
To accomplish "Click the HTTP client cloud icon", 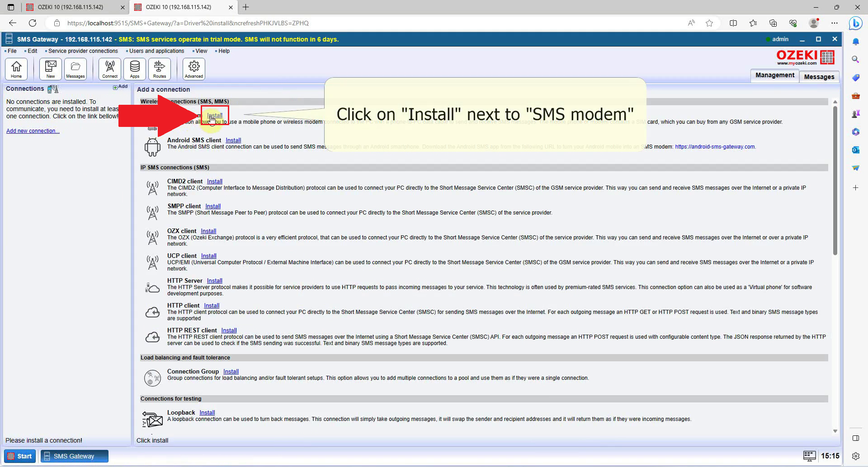I will 152,312.
